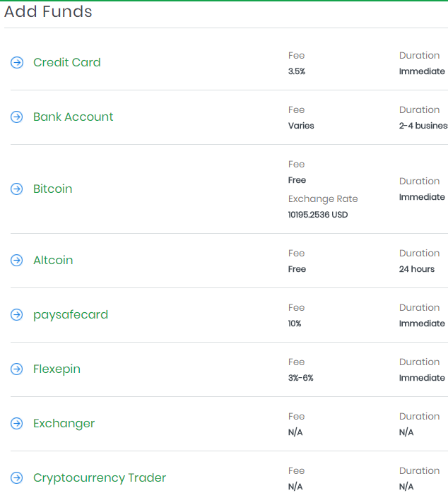Choose the Bitcoin deposit link
This screenshot has width=448, height=493.
coord(53,189)
